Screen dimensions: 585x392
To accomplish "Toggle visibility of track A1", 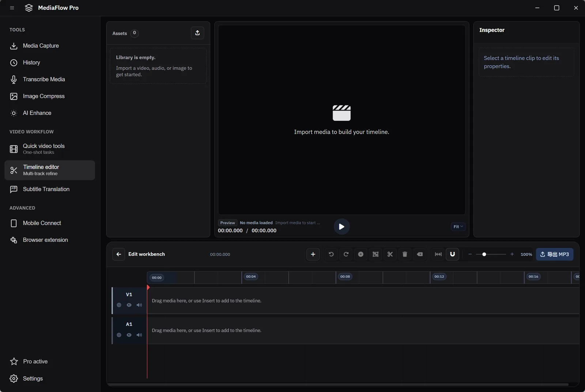I will (129, 335).
